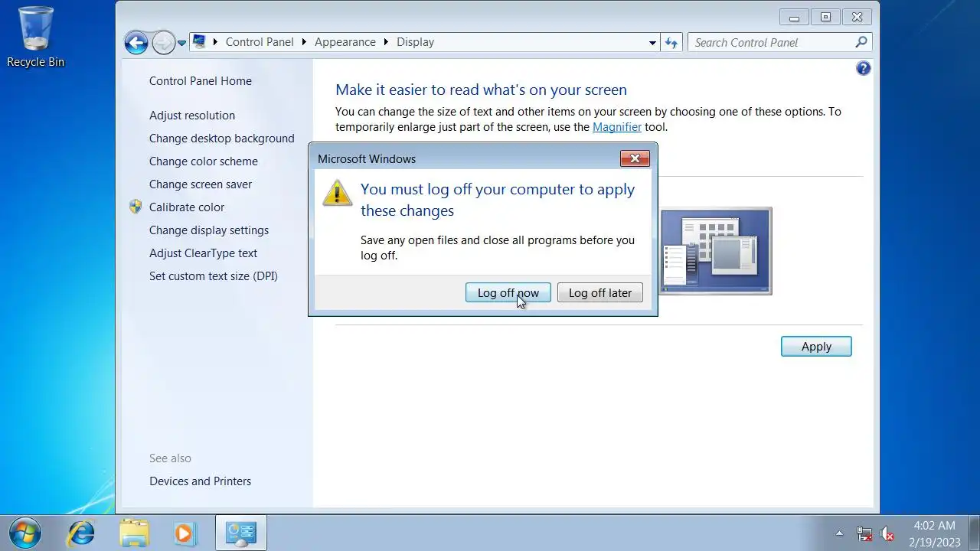Click the search magnifier icon

[x=861, y=43]
